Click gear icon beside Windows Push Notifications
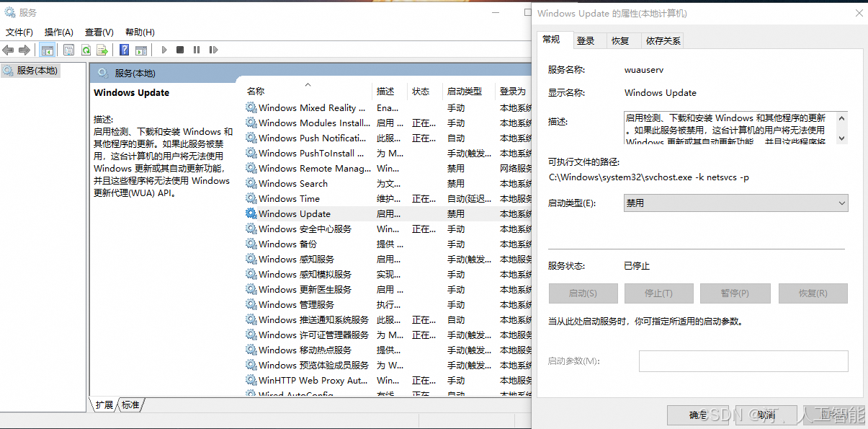This screenshot has height=429, width=868. 251,138
